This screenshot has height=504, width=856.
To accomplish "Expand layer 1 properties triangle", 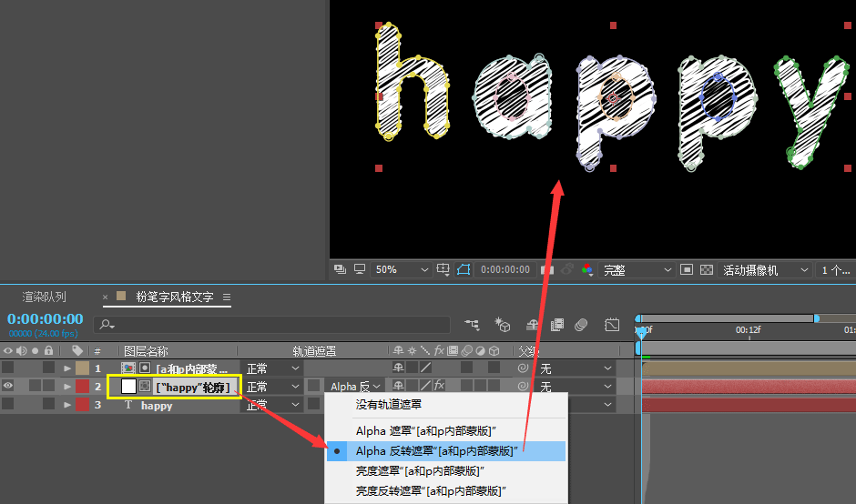I will tap(67, 368).
